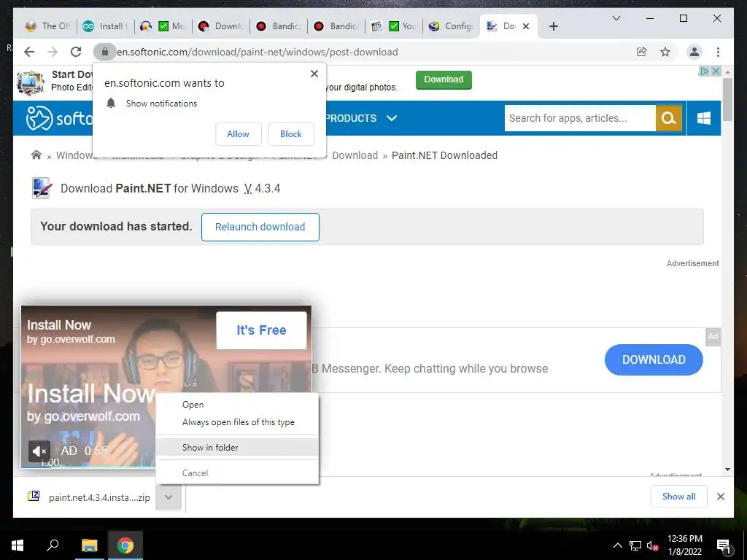Close the top banner ad

[716, 71]
